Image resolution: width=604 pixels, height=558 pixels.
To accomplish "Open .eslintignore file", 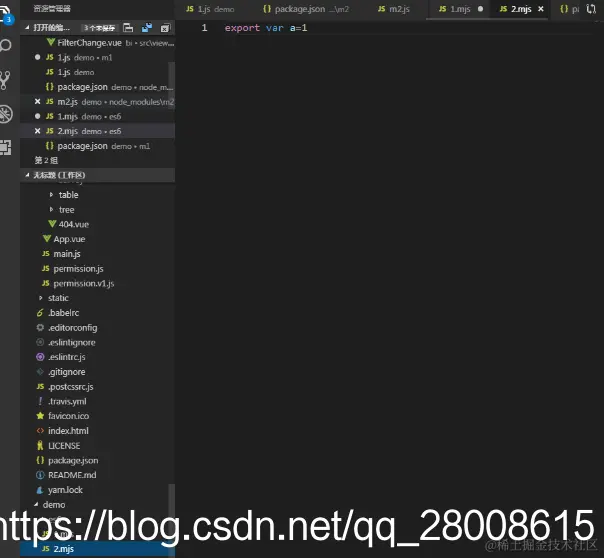I will coord(97,342).
